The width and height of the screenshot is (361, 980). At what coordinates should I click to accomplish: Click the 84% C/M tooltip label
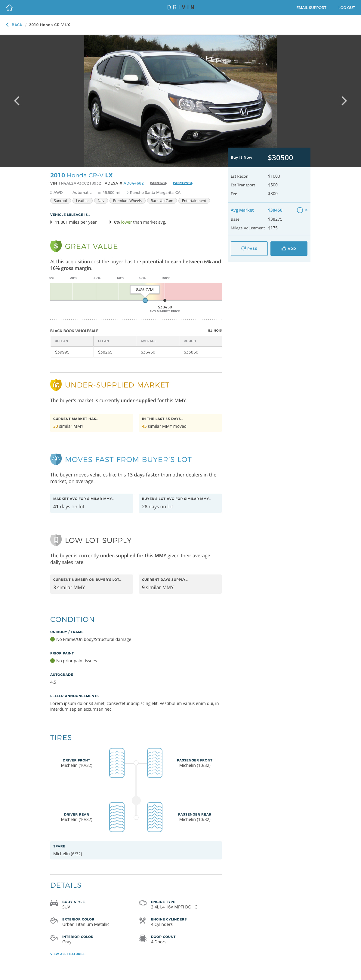tap(145, 290)
